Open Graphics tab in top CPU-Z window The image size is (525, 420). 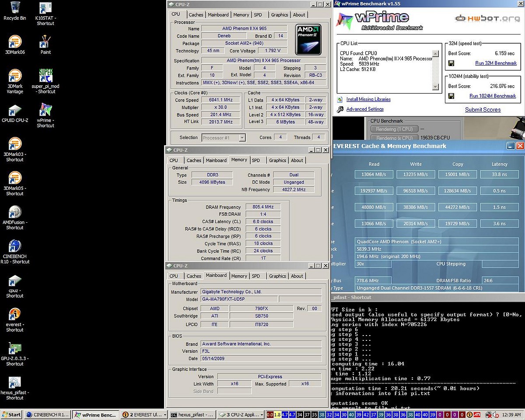280,15
